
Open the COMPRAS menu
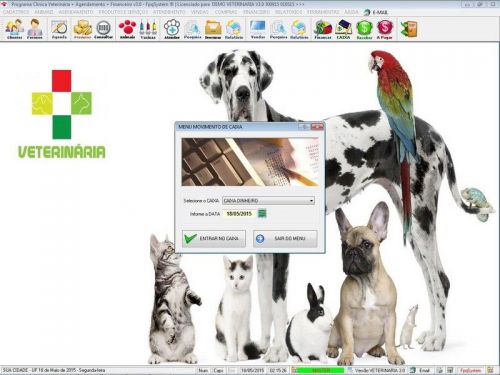pyautogui.click(x=225, y=12)
